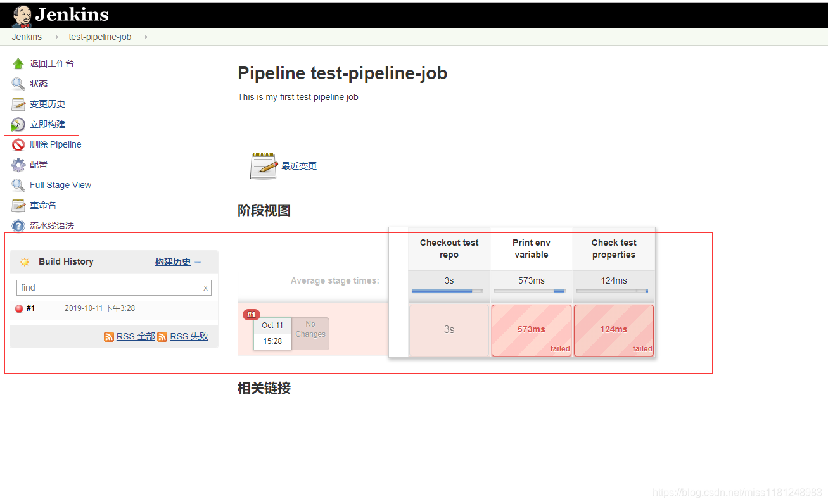The width and height of the screenshot is (828, 504).
Task: Click the gear icon beside 配置
Action: click(x=18, y=165)
